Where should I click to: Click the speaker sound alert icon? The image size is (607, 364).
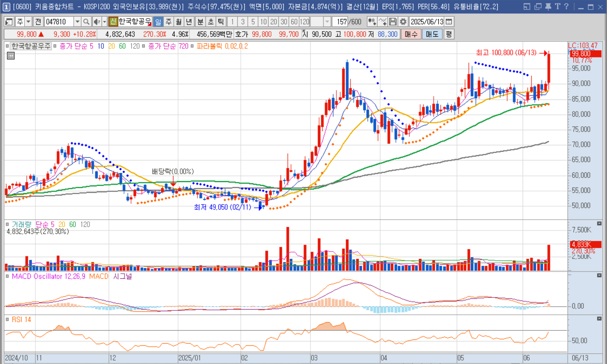pos(97,22)
